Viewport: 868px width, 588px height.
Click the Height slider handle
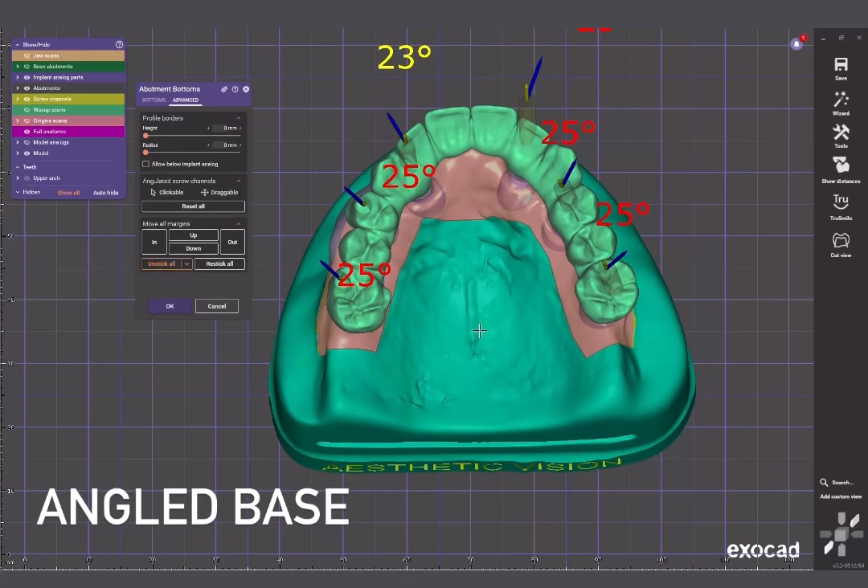point(145,136)
